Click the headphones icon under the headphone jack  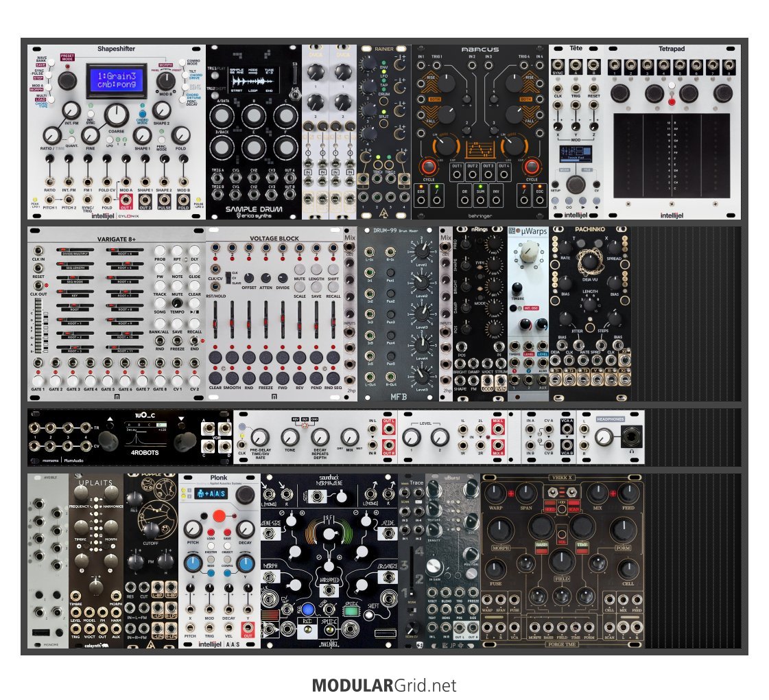pos(632,451)
